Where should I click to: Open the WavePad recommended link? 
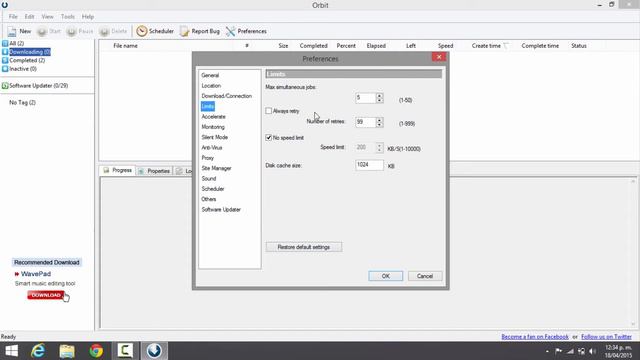click(36, 274)
